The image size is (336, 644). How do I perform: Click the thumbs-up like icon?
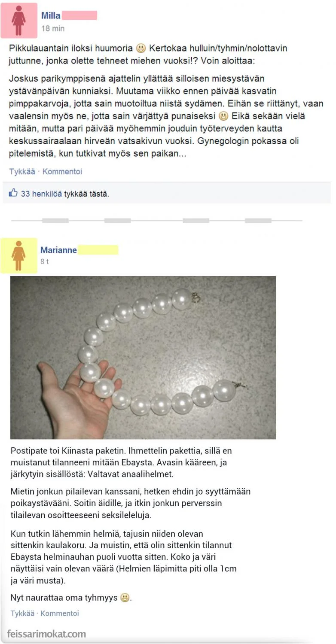(x=13, y=193)
